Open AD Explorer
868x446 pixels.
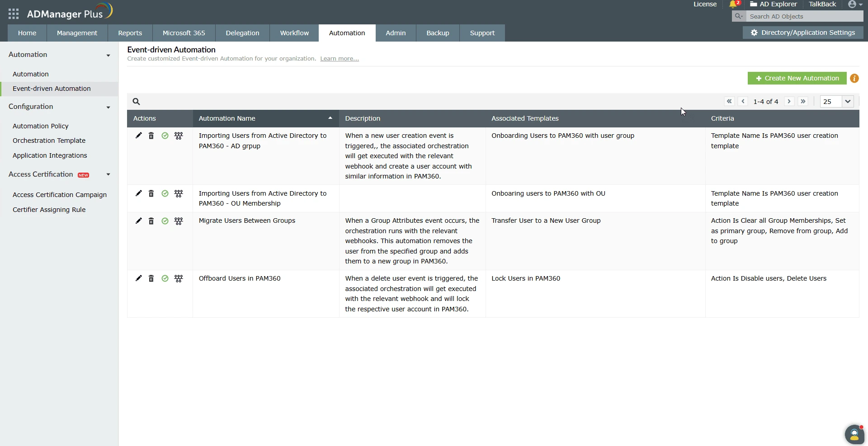point(774,4)
